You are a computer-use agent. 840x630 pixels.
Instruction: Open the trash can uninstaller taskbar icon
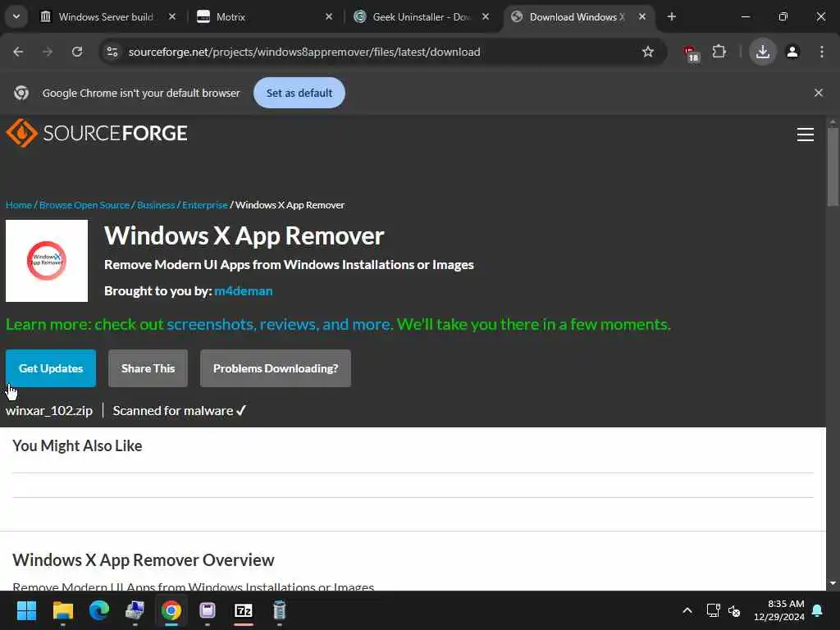click(x=280, y=610)
